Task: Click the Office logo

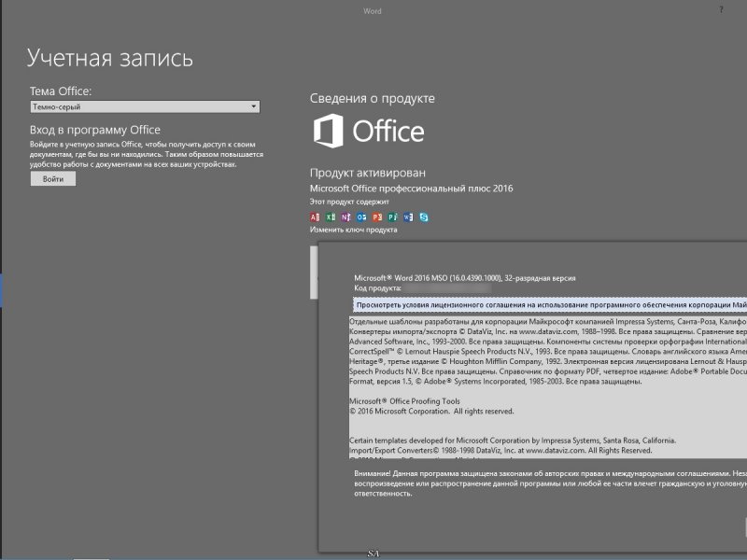Action: pos(368,131)
